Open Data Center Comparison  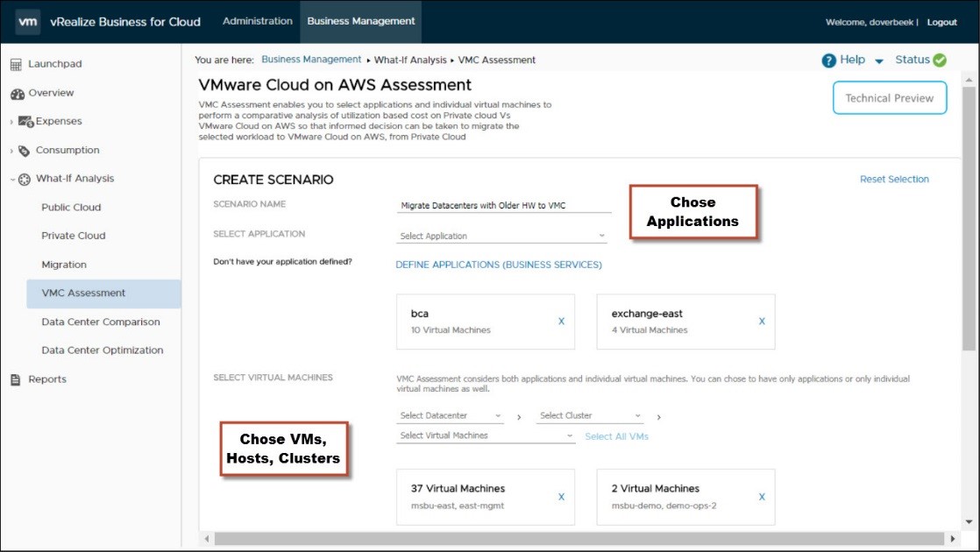pyautogui.click(x=101, y=322)
